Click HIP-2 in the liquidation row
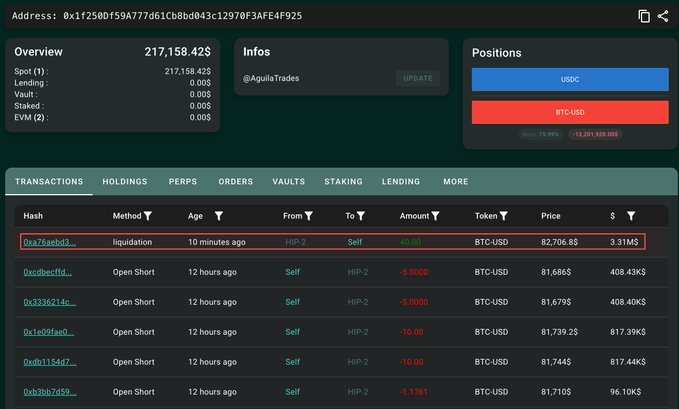 pyautogui.click(x=295, y=242)
